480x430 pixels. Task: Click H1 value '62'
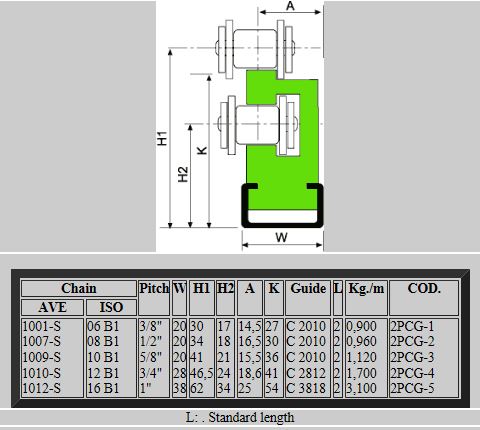point(197,388)
